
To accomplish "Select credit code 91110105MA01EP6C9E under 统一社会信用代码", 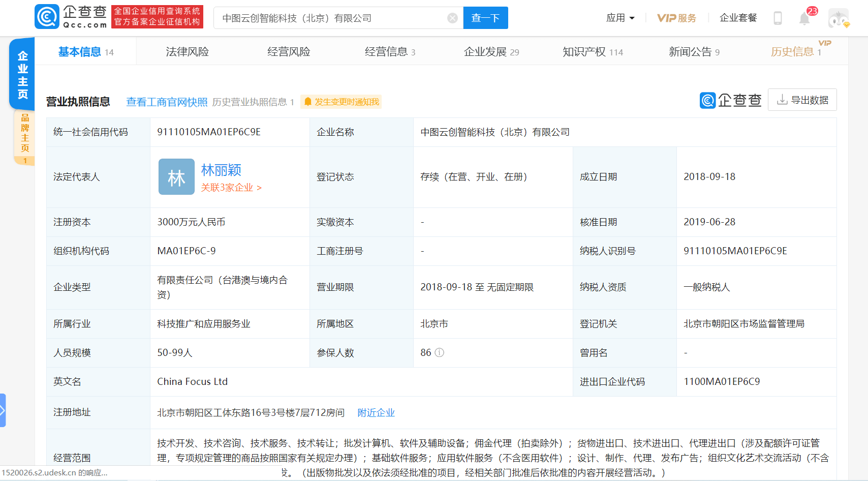I will click(x=209, y=132).
